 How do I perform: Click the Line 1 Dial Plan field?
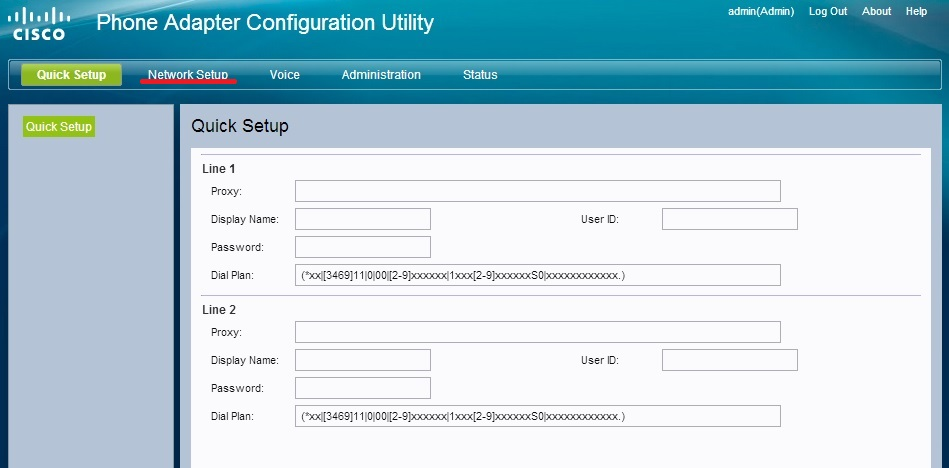[x=538, y=275]
